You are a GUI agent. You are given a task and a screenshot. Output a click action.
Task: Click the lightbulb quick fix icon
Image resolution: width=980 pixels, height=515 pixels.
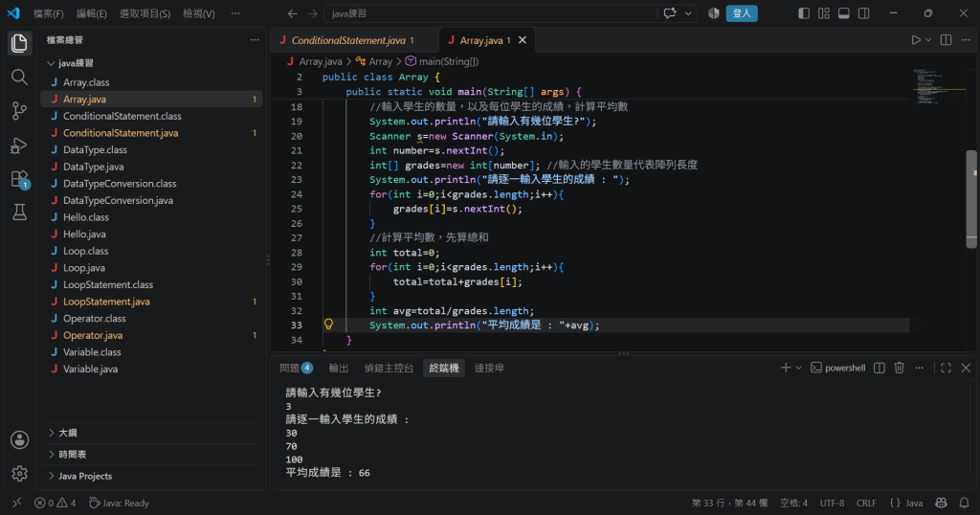click(328, 325)
